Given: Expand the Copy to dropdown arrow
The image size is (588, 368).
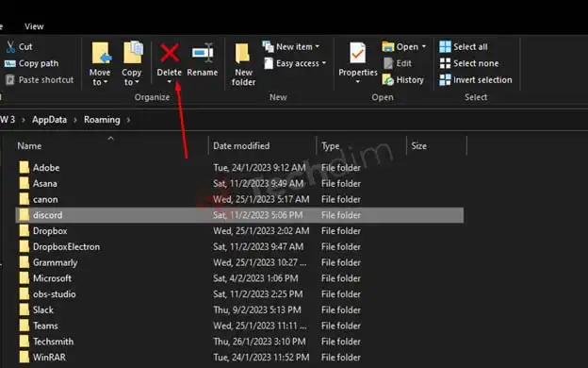Looking at the screenshot, I should [x=137, y=82].
